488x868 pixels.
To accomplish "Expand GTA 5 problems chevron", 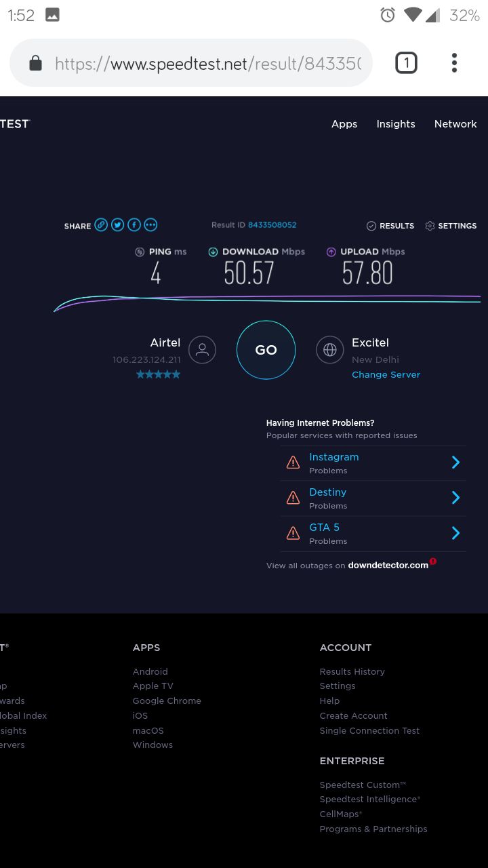I will 456,533.
